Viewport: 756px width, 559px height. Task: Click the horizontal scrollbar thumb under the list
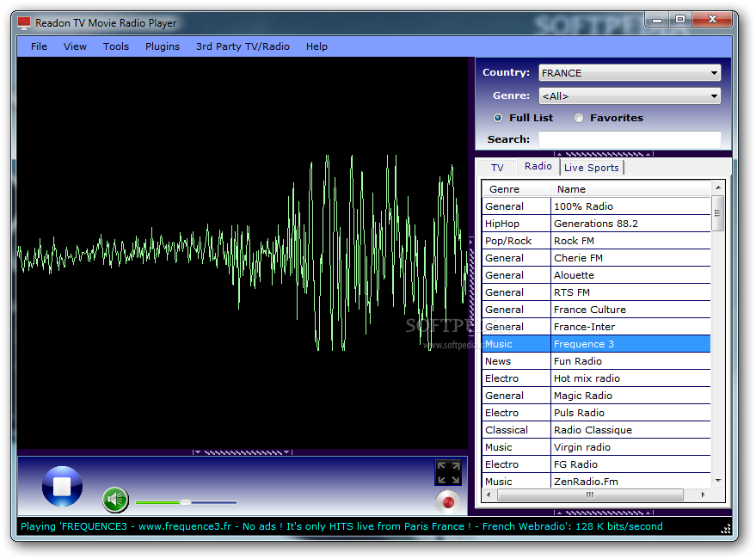(x=590, y=494)
